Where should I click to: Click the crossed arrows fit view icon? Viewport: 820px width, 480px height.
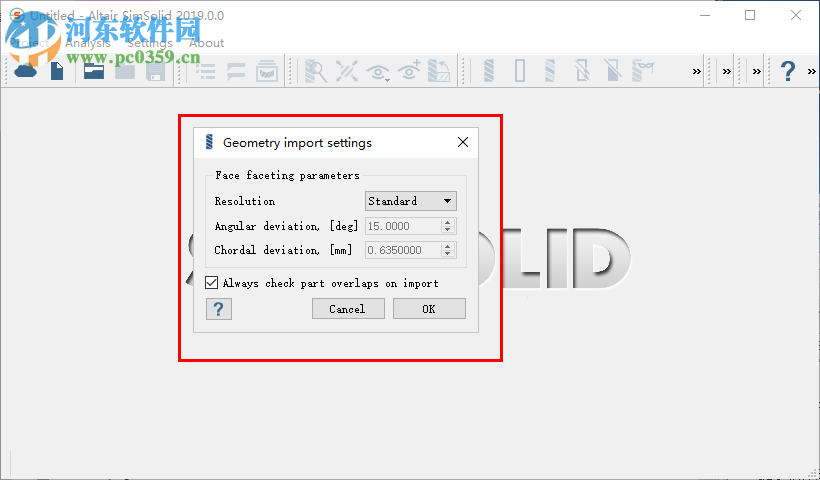[346, 71]
